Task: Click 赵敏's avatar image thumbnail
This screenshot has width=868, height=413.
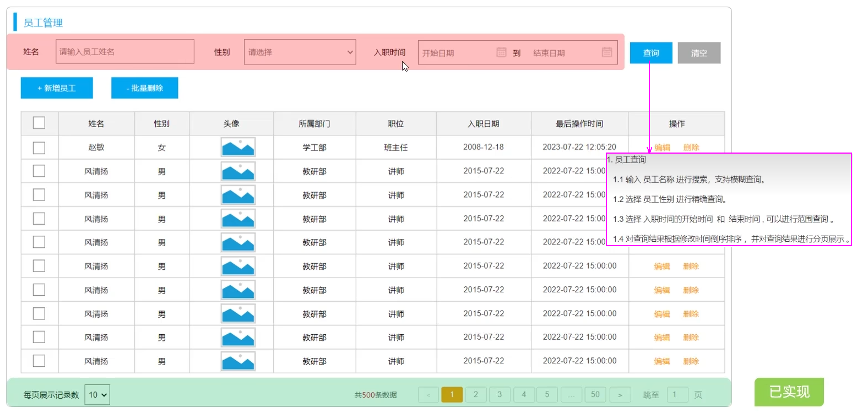Action: click(238, 148)
